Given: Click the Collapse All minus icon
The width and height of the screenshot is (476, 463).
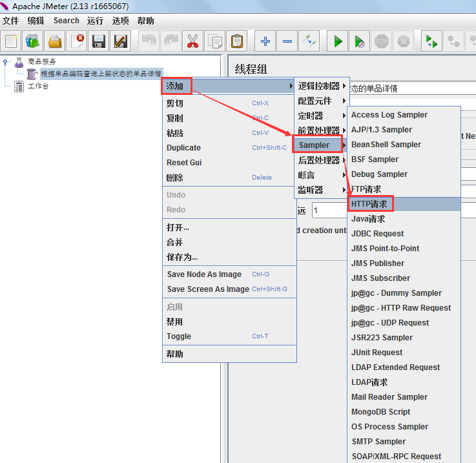Looking at the screenshot, I should pos(287,41).
